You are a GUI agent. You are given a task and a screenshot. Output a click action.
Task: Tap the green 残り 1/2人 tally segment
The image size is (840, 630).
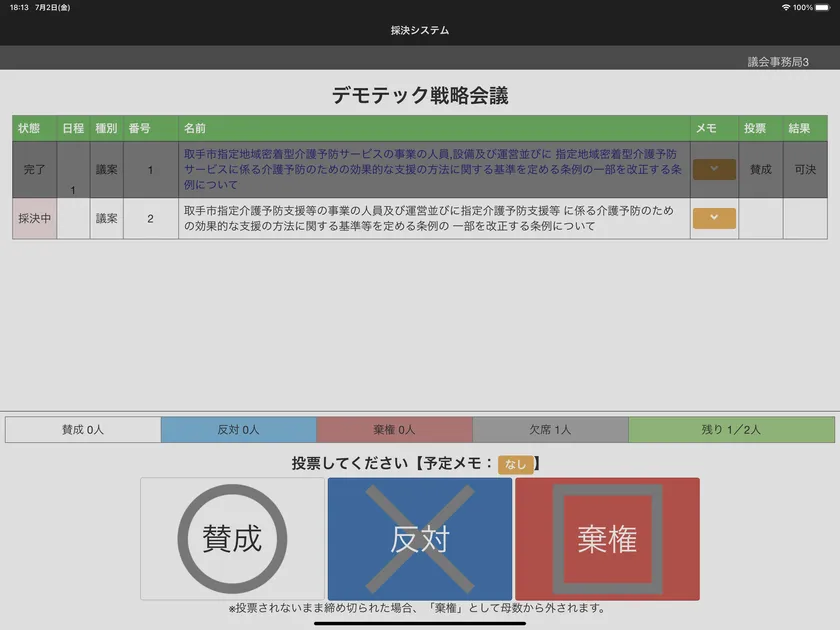[731, 430]
